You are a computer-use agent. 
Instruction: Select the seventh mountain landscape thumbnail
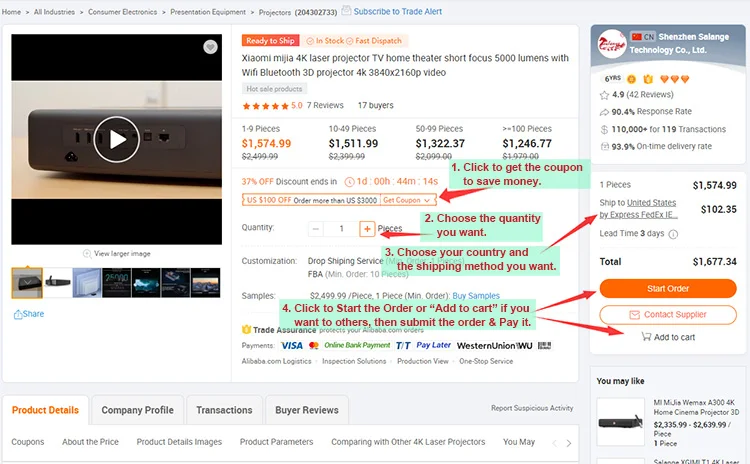pos(206,283)
